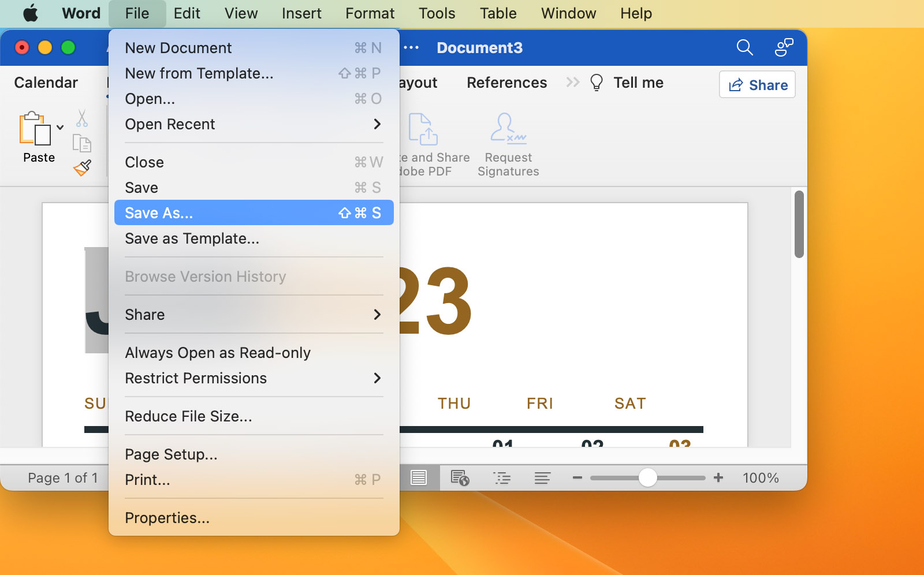Click the Word application menu
Screen dimensions: 924x575
[81, 13]
